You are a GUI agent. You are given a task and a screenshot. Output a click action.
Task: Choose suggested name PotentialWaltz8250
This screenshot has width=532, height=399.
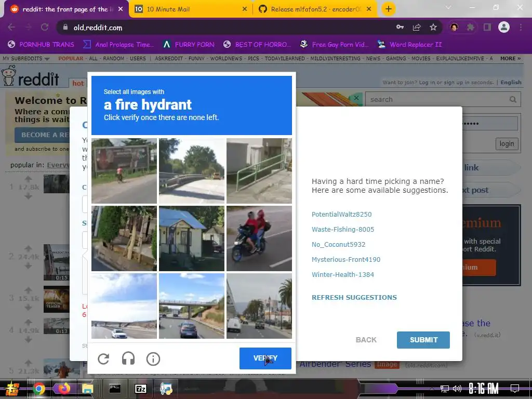tap(342, 215)
